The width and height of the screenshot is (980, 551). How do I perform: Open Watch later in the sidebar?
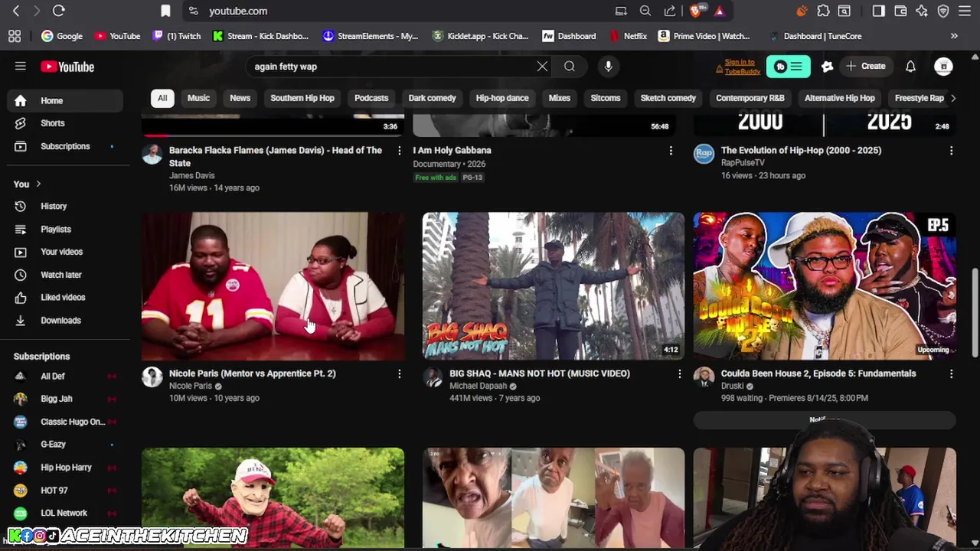click(x=65, y=275)
